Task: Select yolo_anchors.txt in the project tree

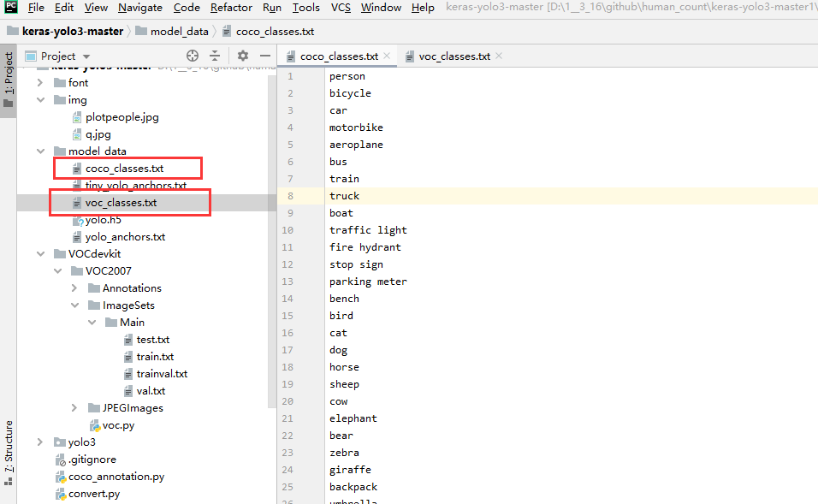Action: pyautogui.click(x=125, y=237)
